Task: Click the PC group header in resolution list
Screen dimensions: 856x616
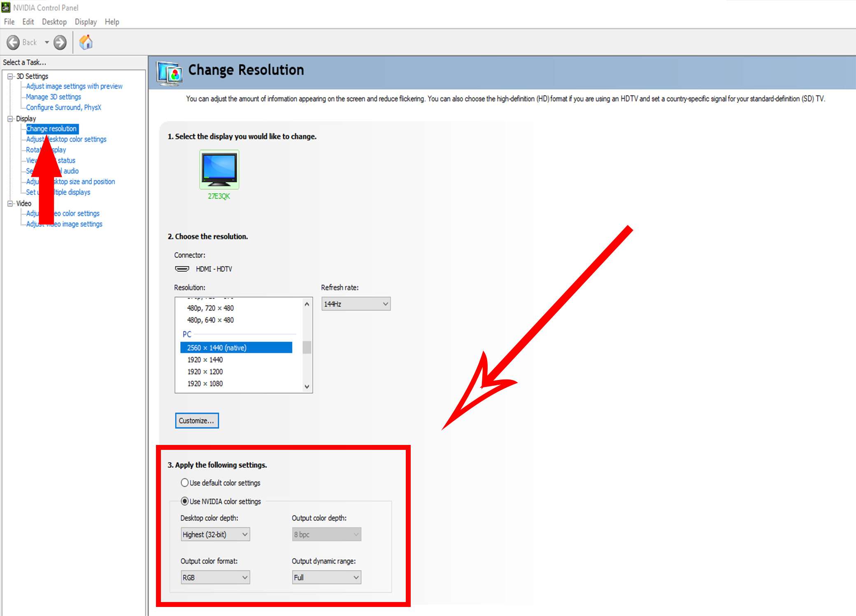Action: pyautogui.click(x=187, y=334)
